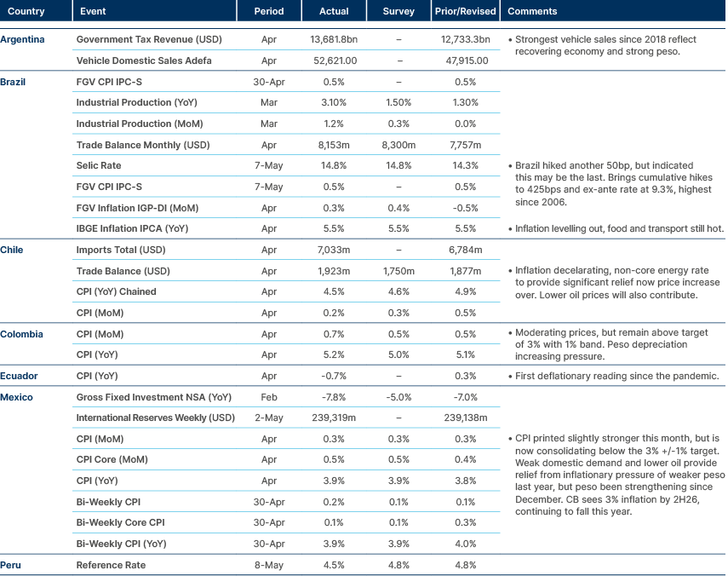Select the Peru country label
Viewport: 728px width, 576px height.
click(x=11, y=565)
